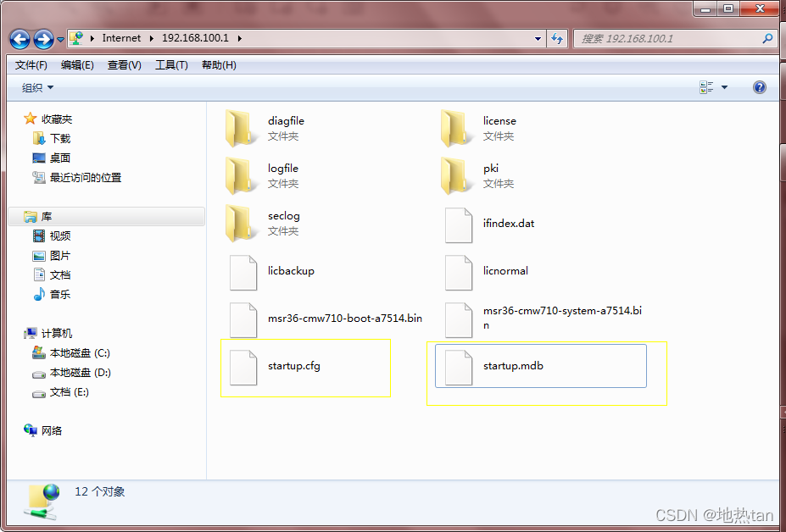Select the licbackup file icon
The height and width of the screenshot is (532, 786).
click(x=243, y=273)
